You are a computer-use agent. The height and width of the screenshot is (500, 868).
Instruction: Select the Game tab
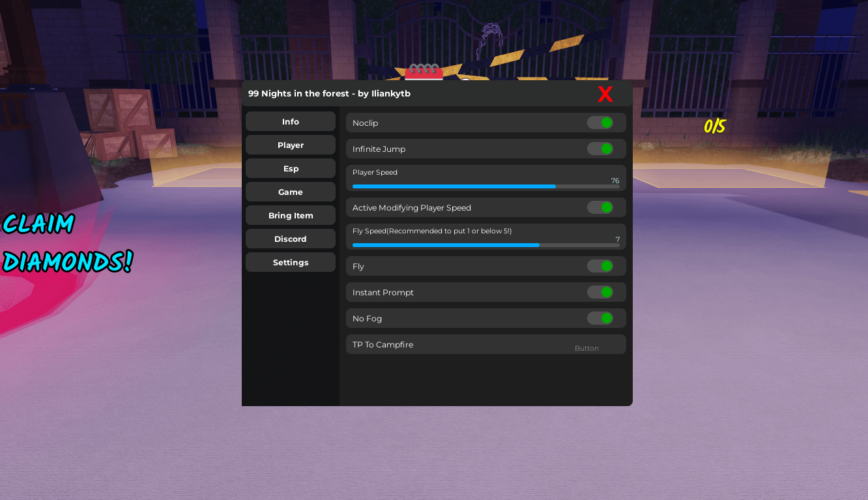[x=291, y=192]
